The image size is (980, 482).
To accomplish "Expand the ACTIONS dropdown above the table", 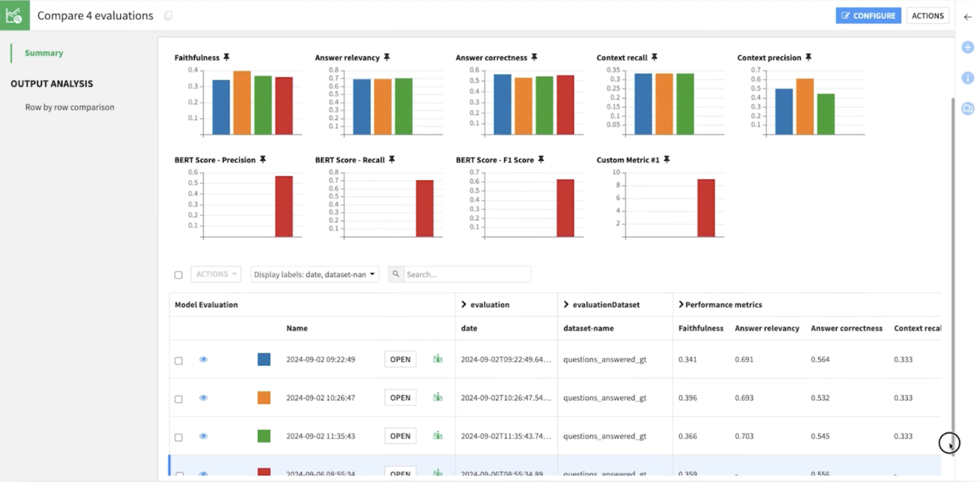I will (x=216, y=274).
